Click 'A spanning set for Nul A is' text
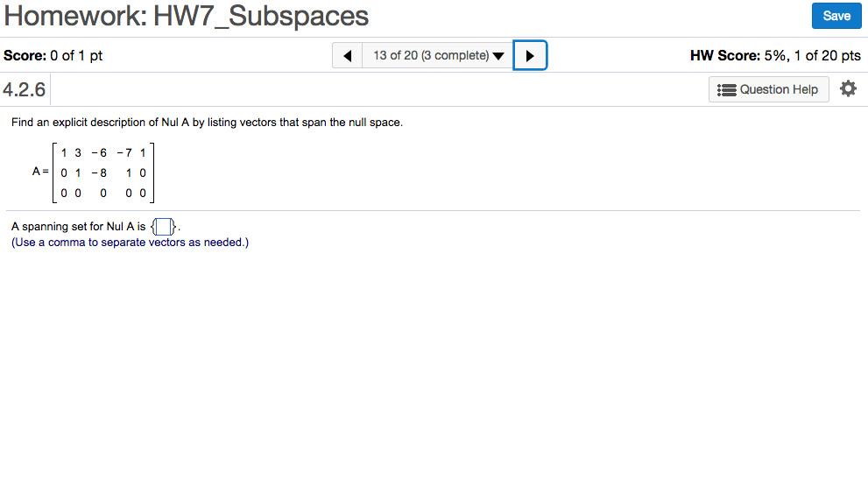Image resolution: width=868 pixels, height=479 pixels. pos(79,227)
